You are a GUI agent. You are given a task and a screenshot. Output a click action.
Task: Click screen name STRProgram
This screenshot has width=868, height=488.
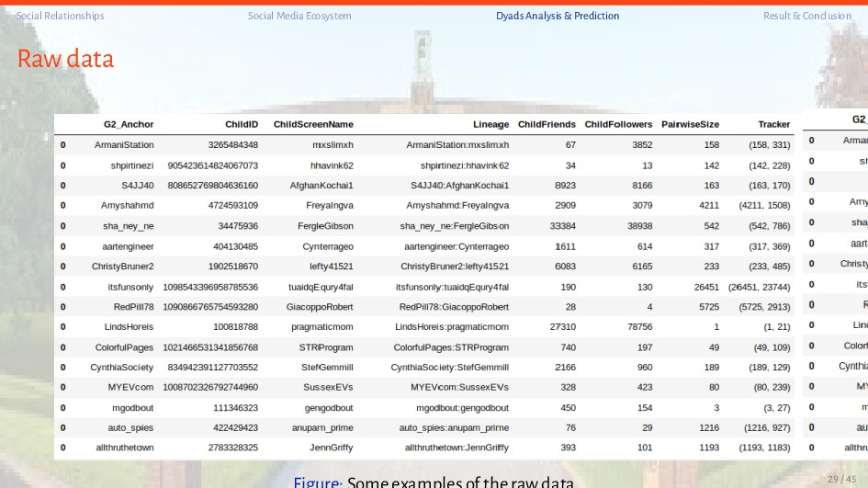pos(326,347)
